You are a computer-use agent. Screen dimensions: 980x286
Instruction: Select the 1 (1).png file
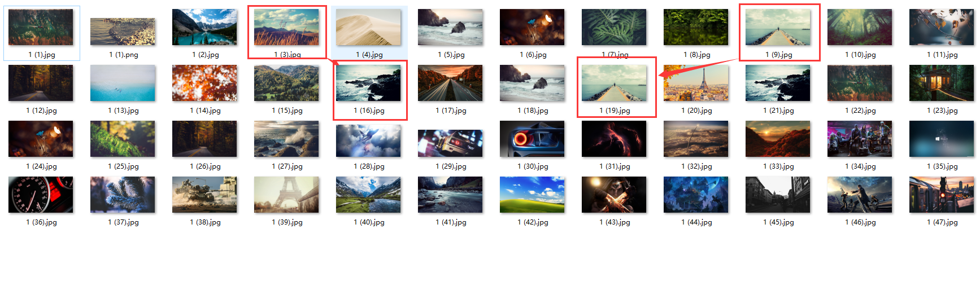click(x=123, y=32)
